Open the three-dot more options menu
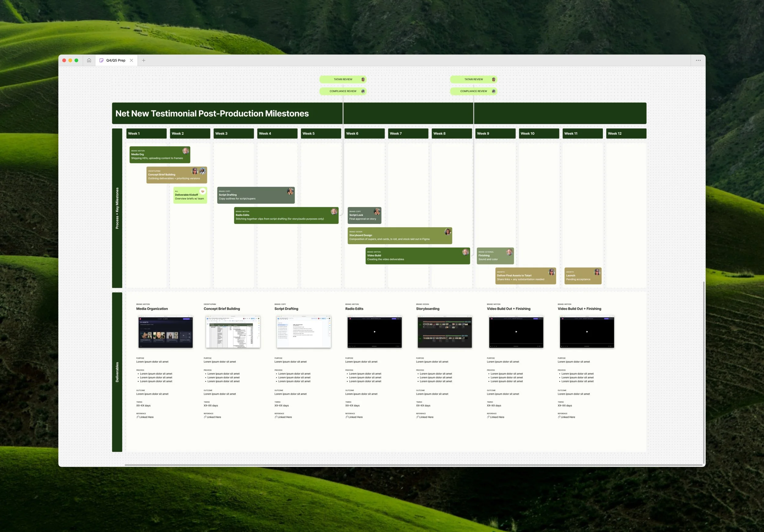This screenshot has height=532, width=764. click(x=698, y=60)
